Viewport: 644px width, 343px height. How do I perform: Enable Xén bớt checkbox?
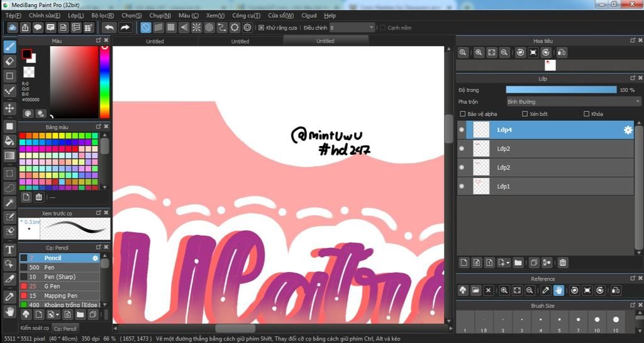tap(525, 114)
